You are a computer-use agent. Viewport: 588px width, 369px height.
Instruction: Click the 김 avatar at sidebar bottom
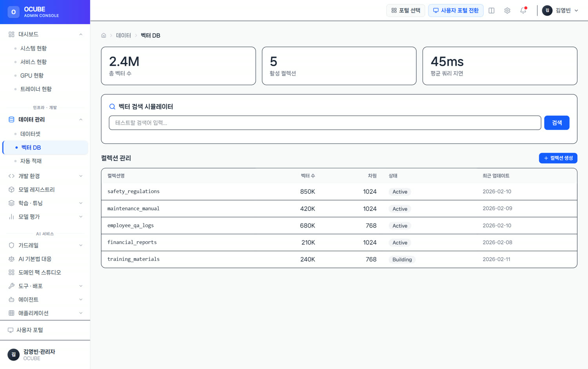tap(13, 355)
